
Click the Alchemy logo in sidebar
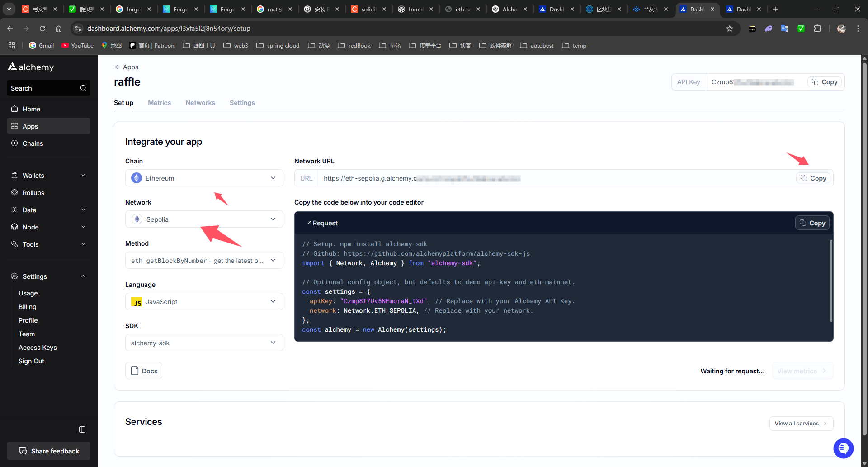31,67
